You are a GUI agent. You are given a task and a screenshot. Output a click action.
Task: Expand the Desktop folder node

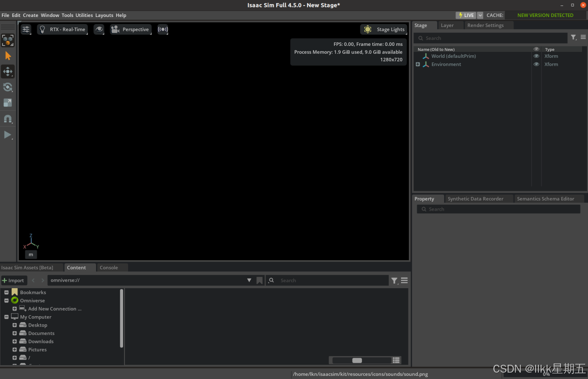tap(15, 325)
